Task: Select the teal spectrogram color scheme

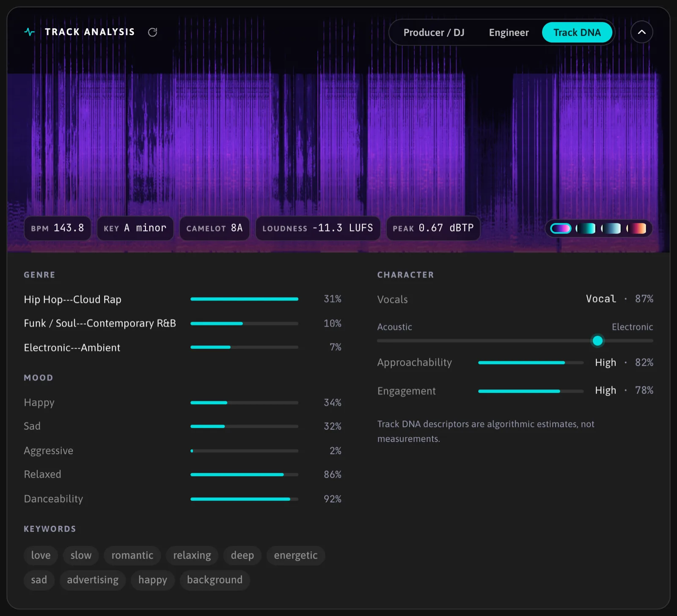Action: [x=586, y=228]
